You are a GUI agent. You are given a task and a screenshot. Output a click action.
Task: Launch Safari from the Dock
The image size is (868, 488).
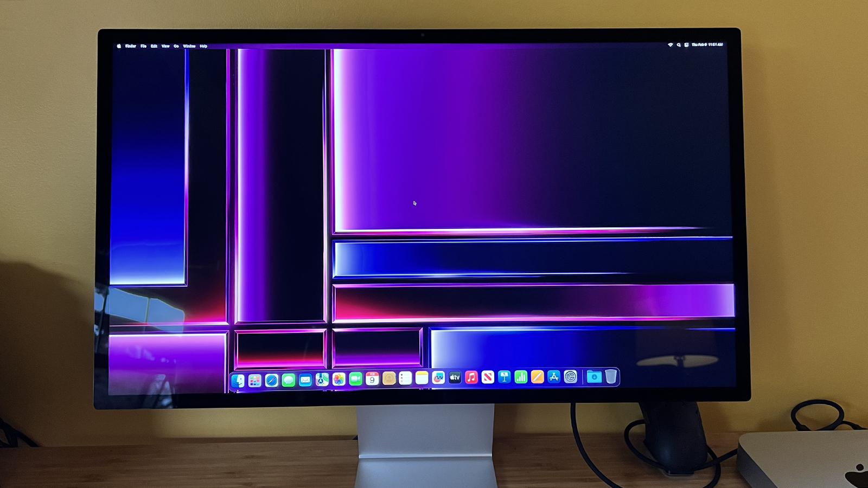[x=272, y=381]
